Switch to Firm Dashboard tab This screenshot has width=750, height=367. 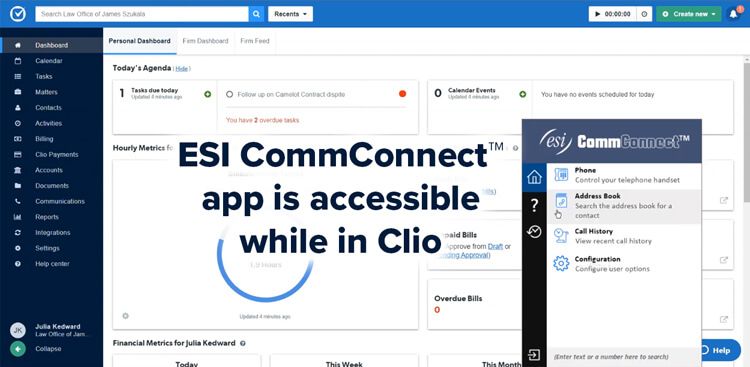tap(205, 41)
